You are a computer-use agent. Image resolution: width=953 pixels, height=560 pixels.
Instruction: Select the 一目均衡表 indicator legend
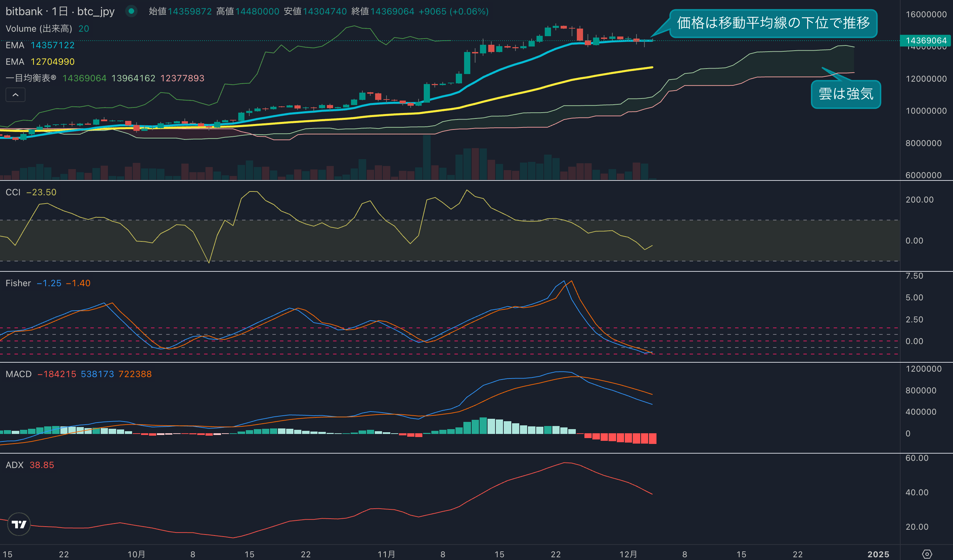click(x=31, y=78)
